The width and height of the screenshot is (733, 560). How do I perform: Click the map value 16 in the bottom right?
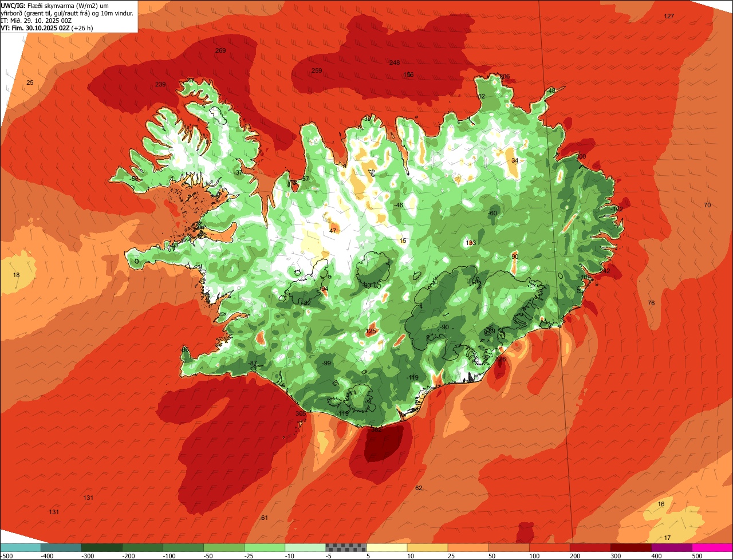(661, 504)
